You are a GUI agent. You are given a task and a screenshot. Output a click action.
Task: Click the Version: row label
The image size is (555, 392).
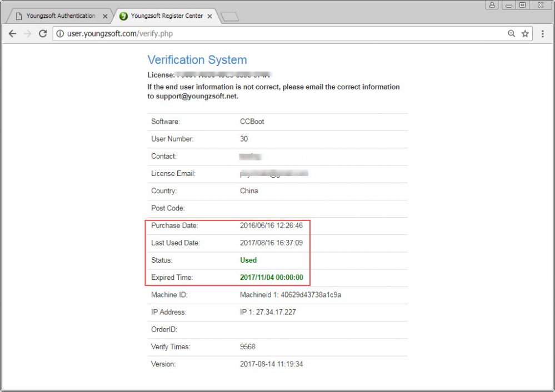coord(163,364)
